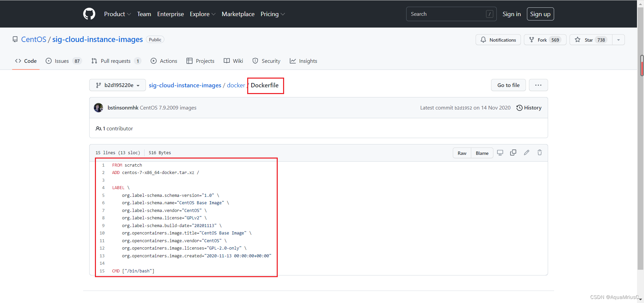Open the fork count 569
This screenshot has width=644, height=303.
click(x=555, y=40)
